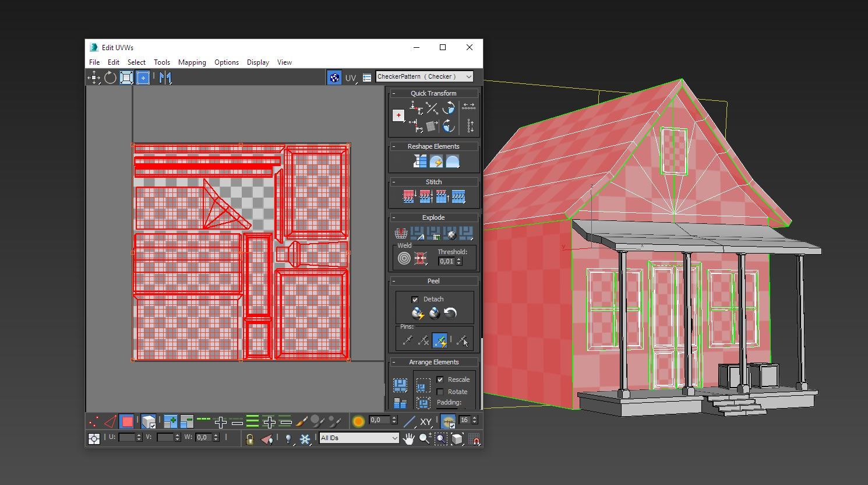
Task: Open the Options menu
Action: point(227,62)
